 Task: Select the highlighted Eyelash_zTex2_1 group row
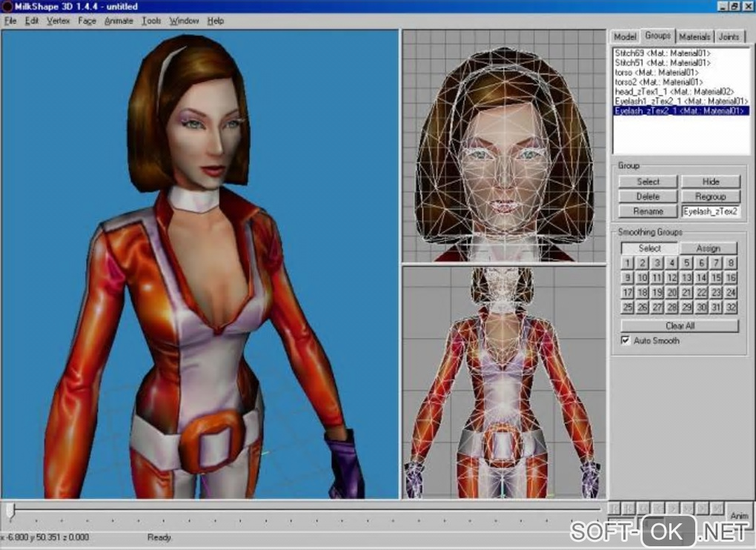(x=680, y=111)
